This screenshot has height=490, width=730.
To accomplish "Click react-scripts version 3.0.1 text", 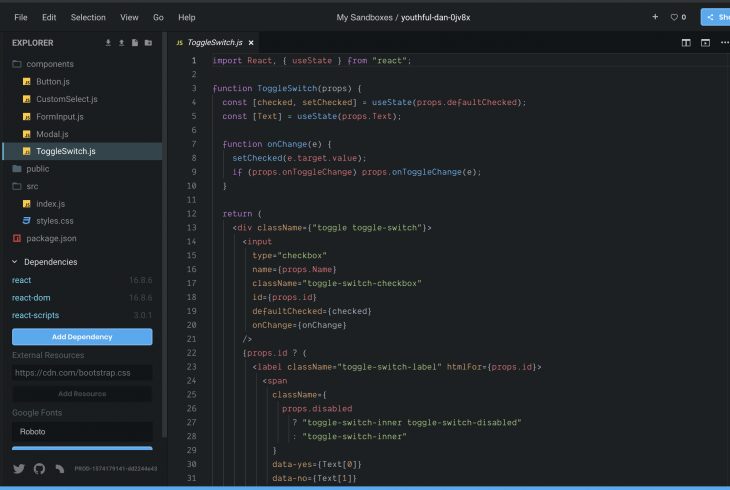I will coord(142,315).
